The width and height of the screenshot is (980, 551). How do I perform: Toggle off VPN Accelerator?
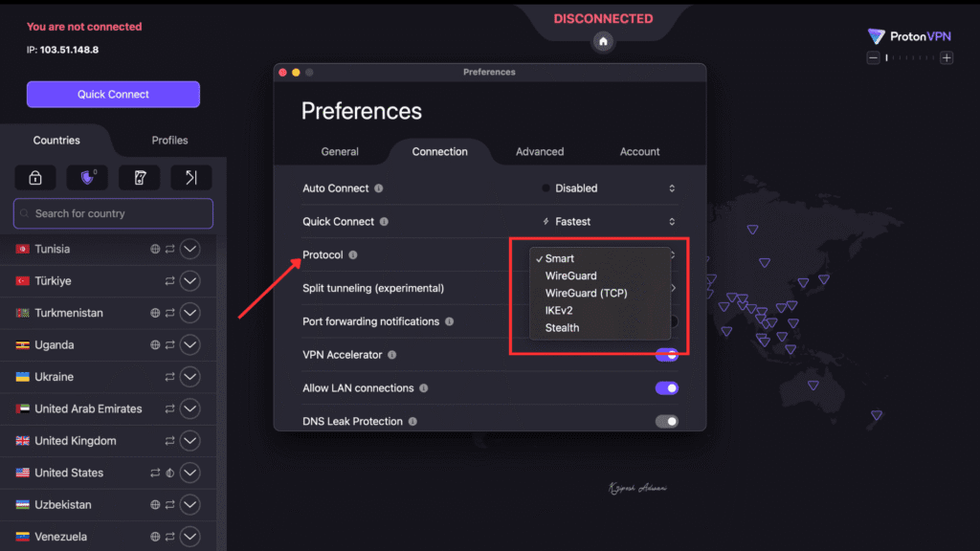667,355
